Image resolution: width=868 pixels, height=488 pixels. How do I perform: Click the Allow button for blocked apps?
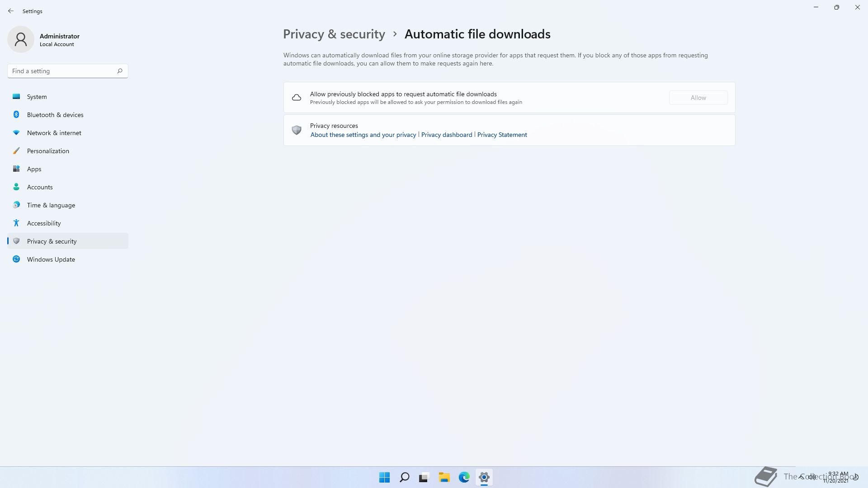[x=698, y=98]
